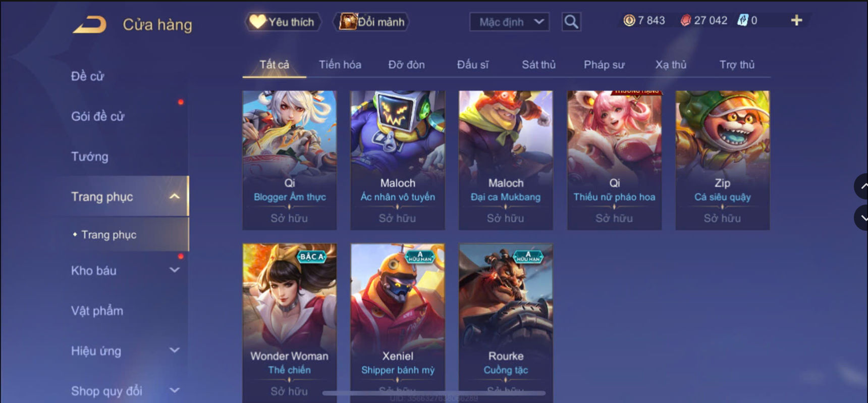This screenshot has height=403, width=868.
Task: Click the down arrow at right edge
Action: (861, 218)
